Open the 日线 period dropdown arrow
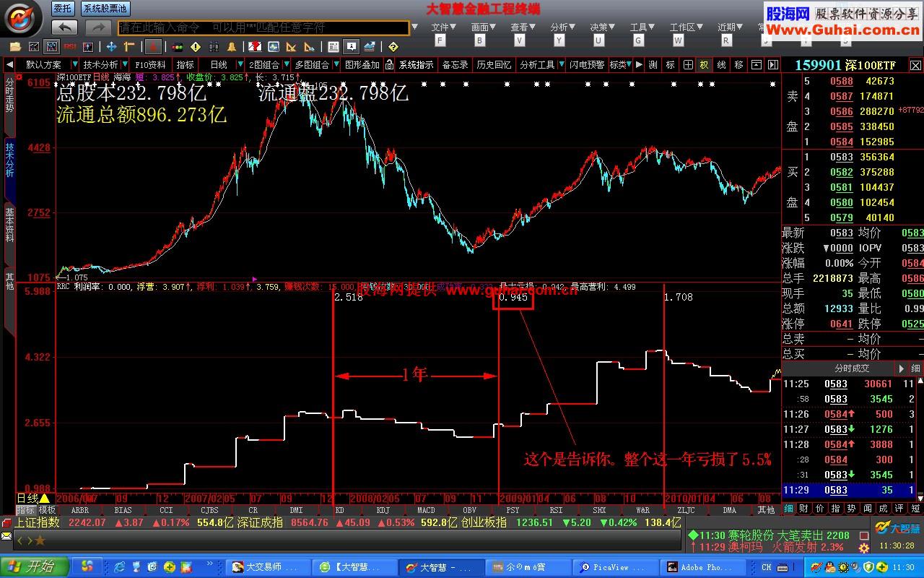 coord(240,65)
